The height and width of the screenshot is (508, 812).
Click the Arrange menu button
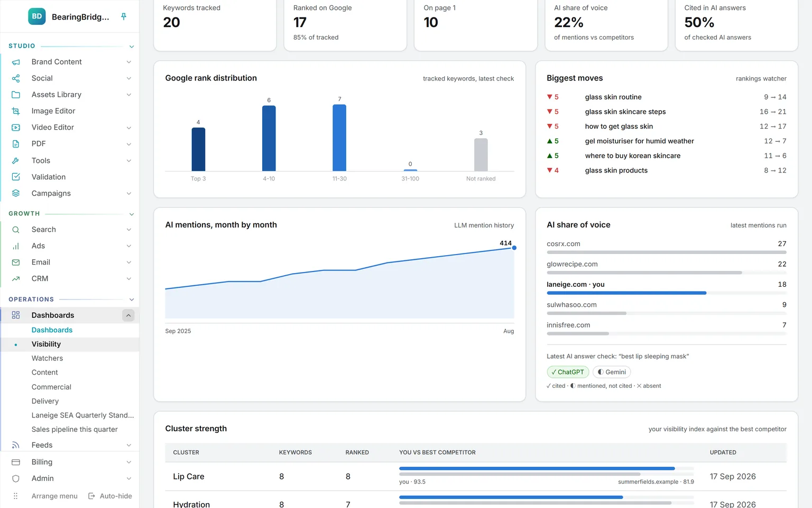click(45, 496)
